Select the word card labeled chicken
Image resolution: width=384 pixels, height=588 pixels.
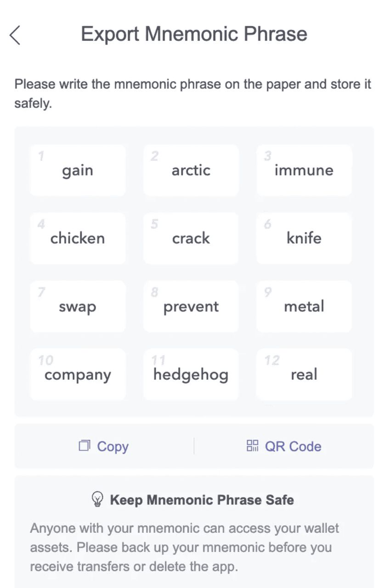pos(78,238)
